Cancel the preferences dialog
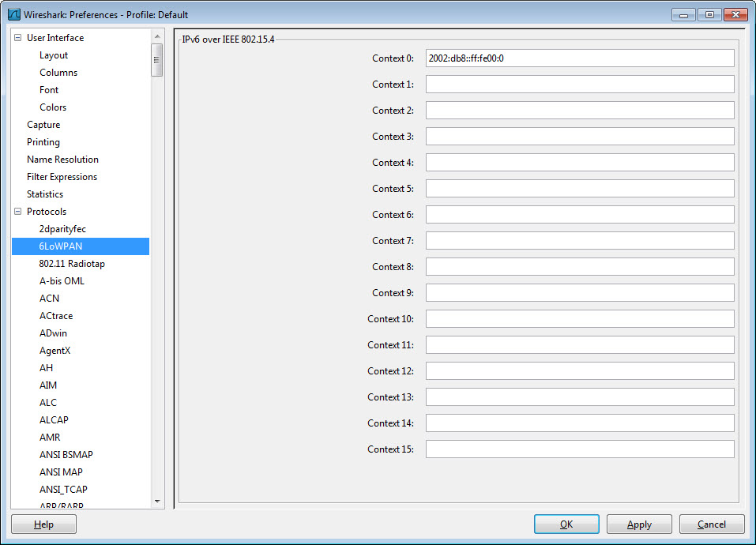756x545 pixels. pyautogui.click(x=712, y=524)
